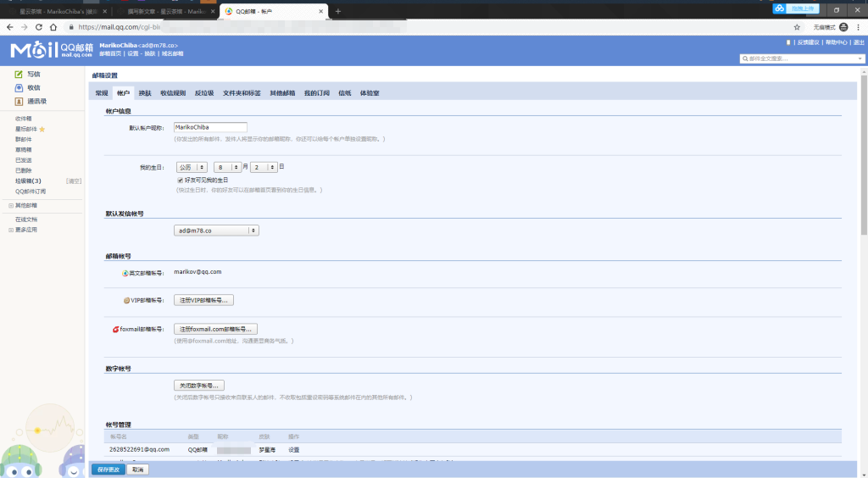
Task: Click the incognito mode icon
Action: (x=843, y=27)
